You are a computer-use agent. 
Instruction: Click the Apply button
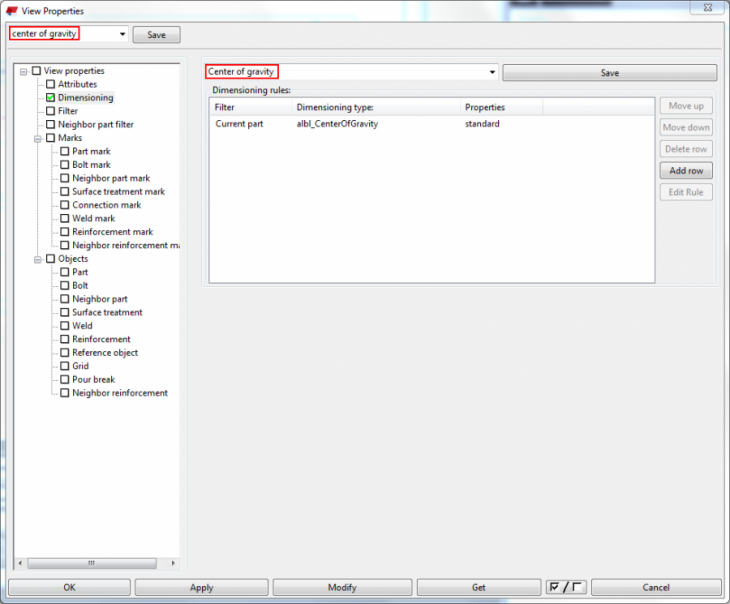tap(202, 587)
